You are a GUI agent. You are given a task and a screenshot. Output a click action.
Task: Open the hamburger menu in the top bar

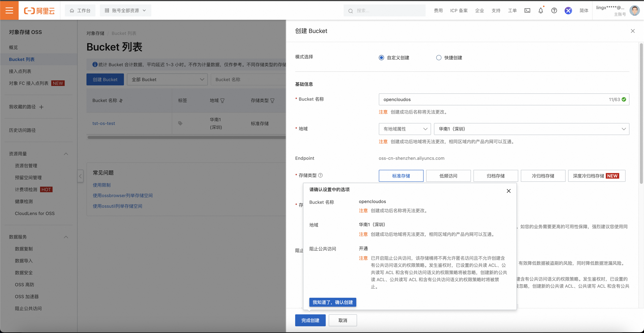(9, 10)
